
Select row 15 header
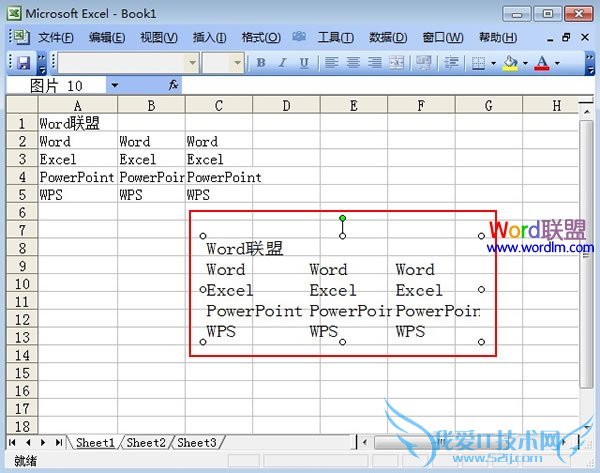[22, 373]
